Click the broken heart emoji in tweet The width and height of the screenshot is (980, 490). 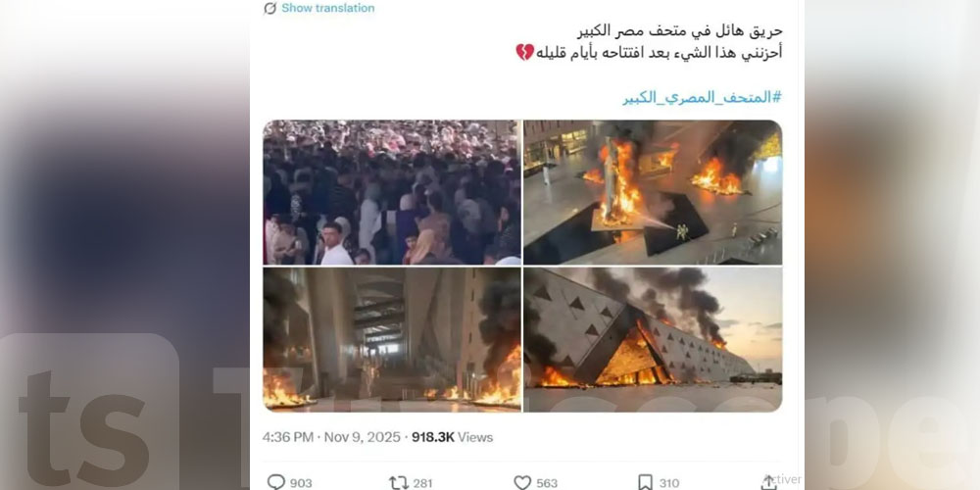525,52
